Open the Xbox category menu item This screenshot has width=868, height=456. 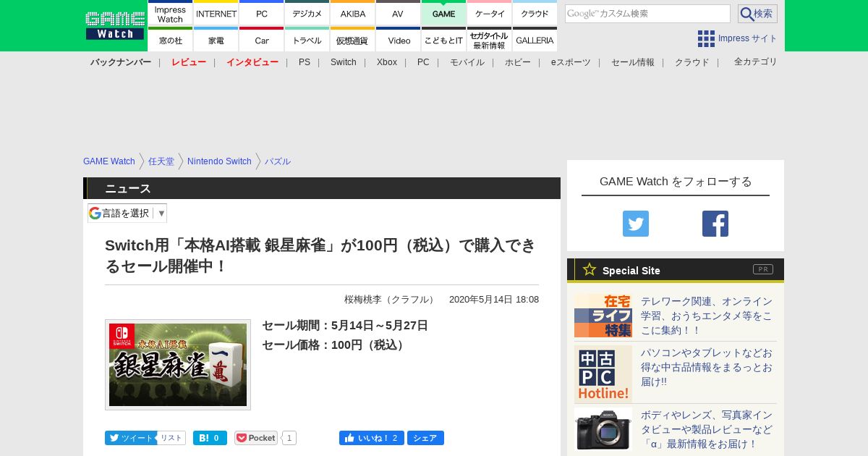pyautogui.click(x=387, y=62)
